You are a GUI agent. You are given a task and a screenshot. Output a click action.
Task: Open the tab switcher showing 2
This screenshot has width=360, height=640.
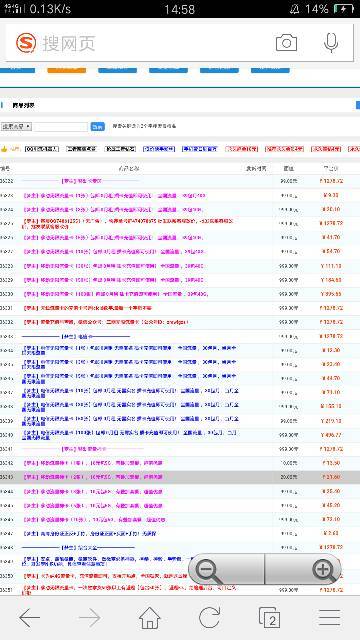click(270, 618)
